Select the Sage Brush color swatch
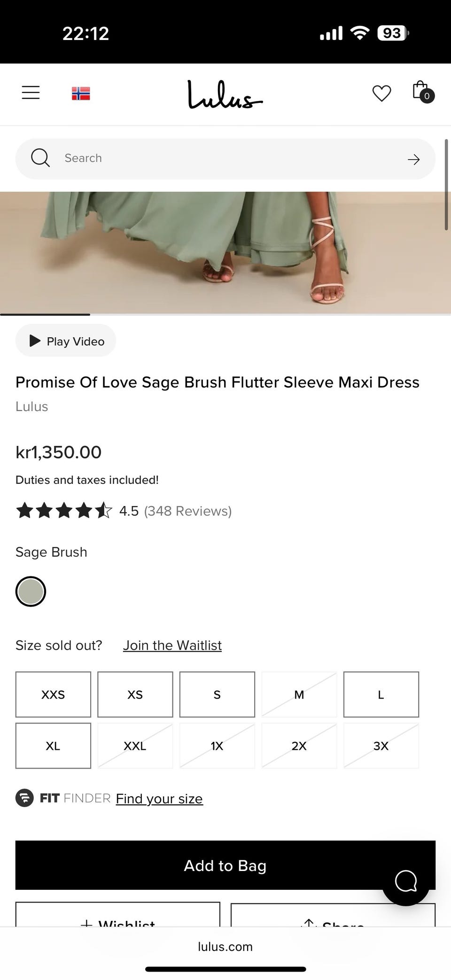The width and height of the screenshot is (451, 980). 31,591
